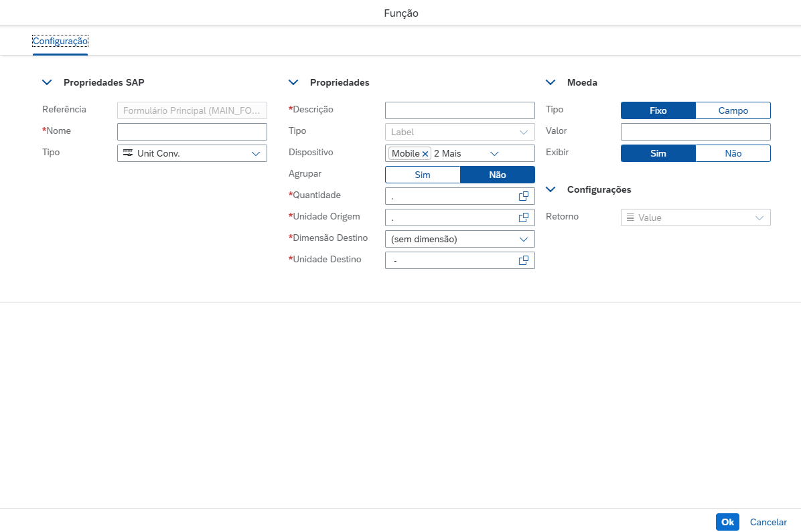This screenshot has width=801, height=532.
Task: Open value help icon for Quantidade
Action: 524,196
